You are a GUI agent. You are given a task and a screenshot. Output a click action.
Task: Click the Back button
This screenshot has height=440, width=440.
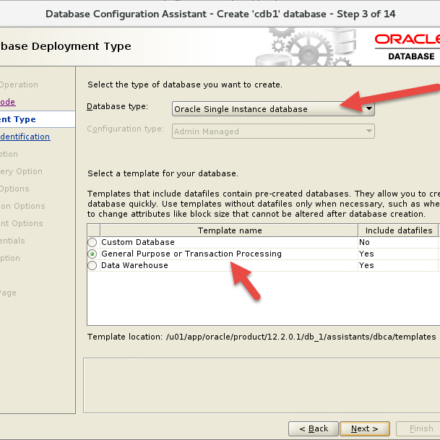click(313, 429)
